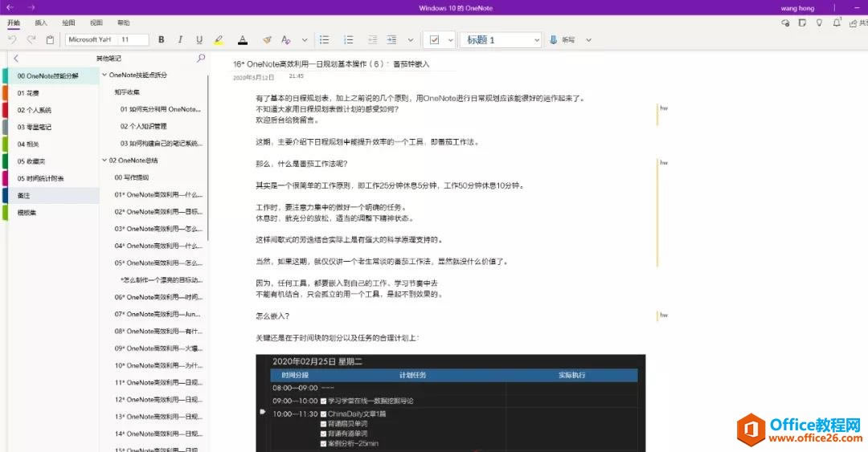The height and width of the screenshot is (452, 868).
Task: Click the Redo arrow icon
Action: coord(31,40)
